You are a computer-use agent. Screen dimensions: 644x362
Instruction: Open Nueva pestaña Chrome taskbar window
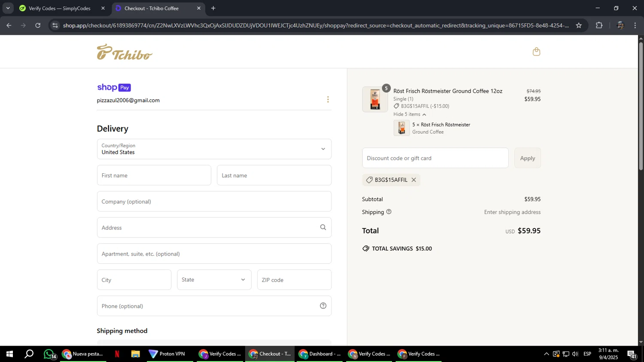click(x=83, y=354)
